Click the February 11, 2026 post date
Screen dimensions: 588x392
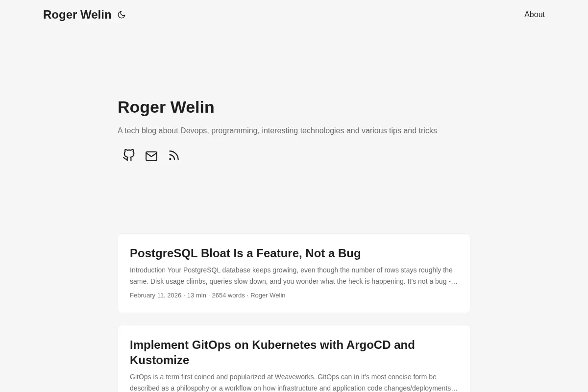pos(155,295)
